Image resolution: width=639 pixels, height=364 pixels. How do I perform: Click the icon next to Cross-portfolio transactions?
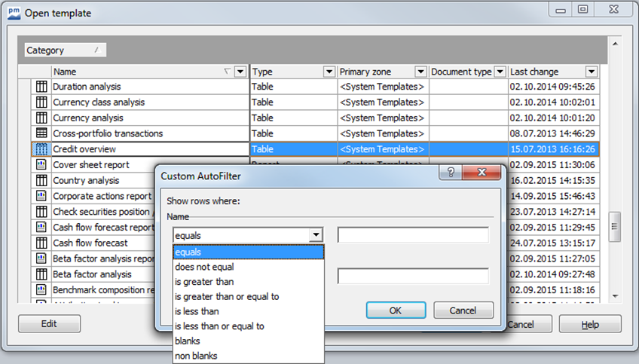coord(41,133)
